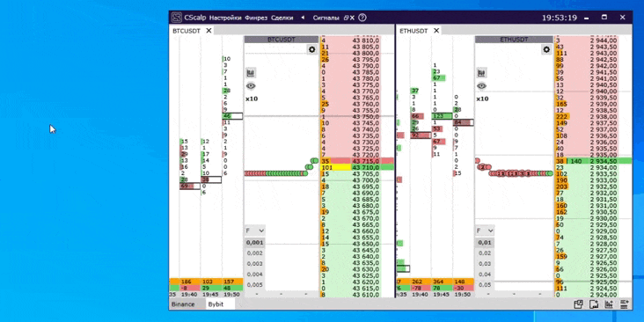The width and height of the screenshot is (644, 322).
Task: Expand the F dropdown in the ETHUSDT panel
Action: [485, 231]
